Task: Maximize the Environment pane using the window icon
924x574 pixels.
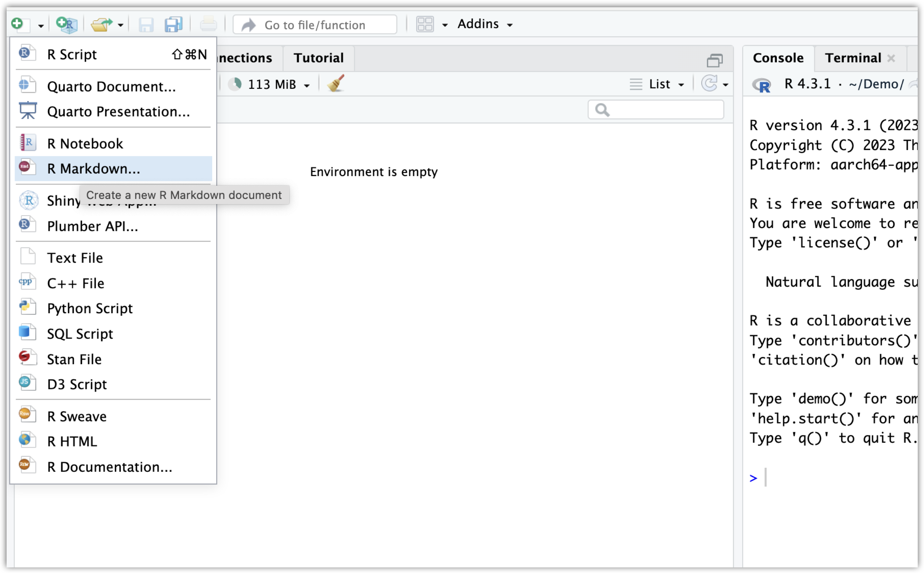Action: click(x=714, y=60)
